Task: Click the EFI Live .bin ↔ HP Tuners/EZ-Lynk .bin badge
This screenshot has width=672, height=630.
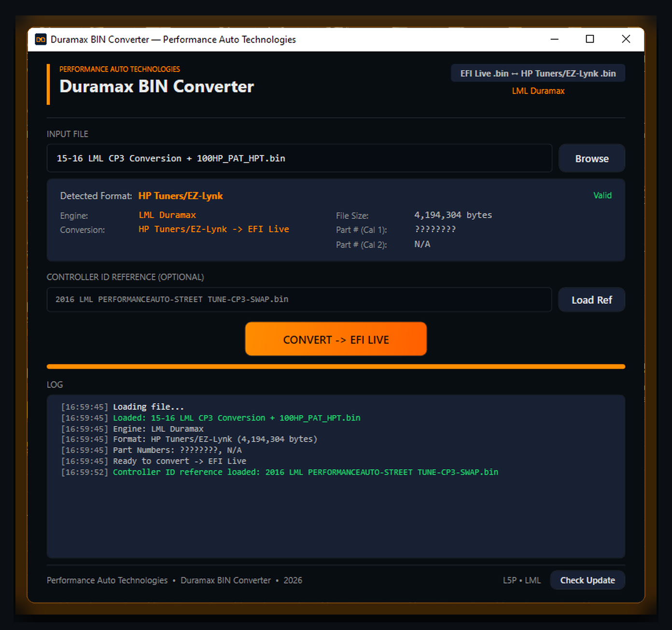Action: tap(538, 73)
